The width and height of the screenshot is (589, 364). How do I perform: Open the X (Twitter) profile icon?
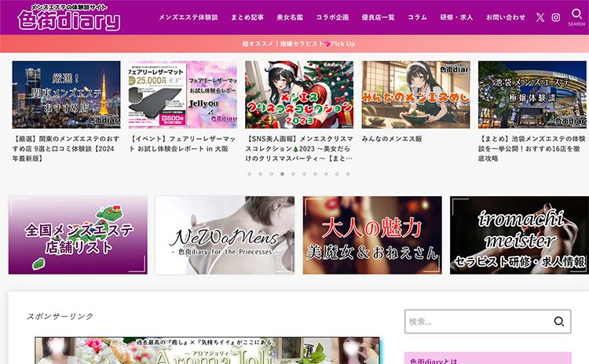point(540,17)
